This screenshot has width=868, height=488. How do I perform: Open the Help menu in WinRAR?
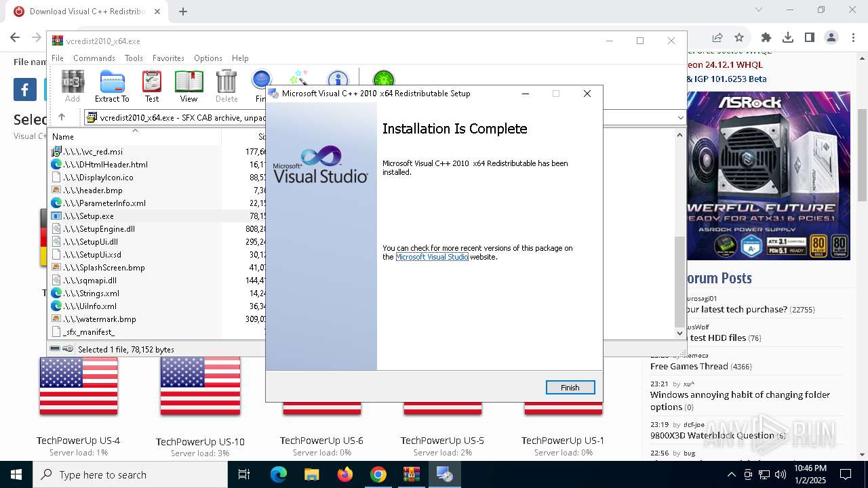(x=240, y=58)
